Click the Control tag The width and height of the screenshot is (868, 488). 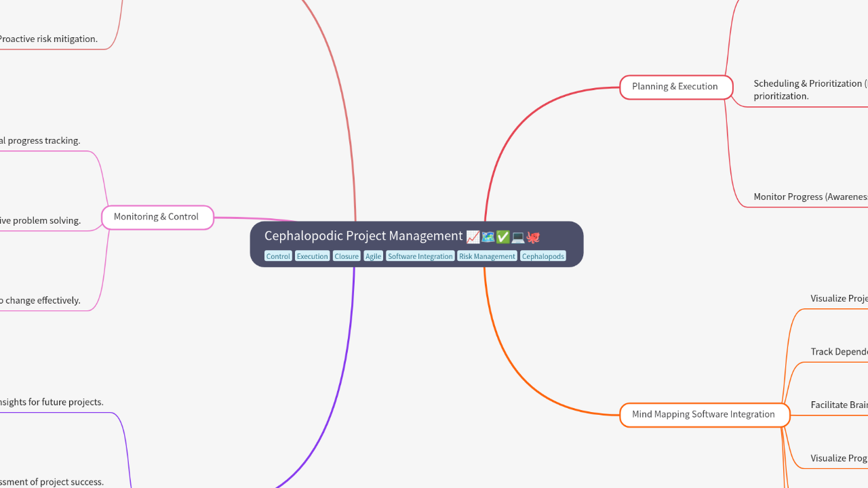(x=278, y=256)
